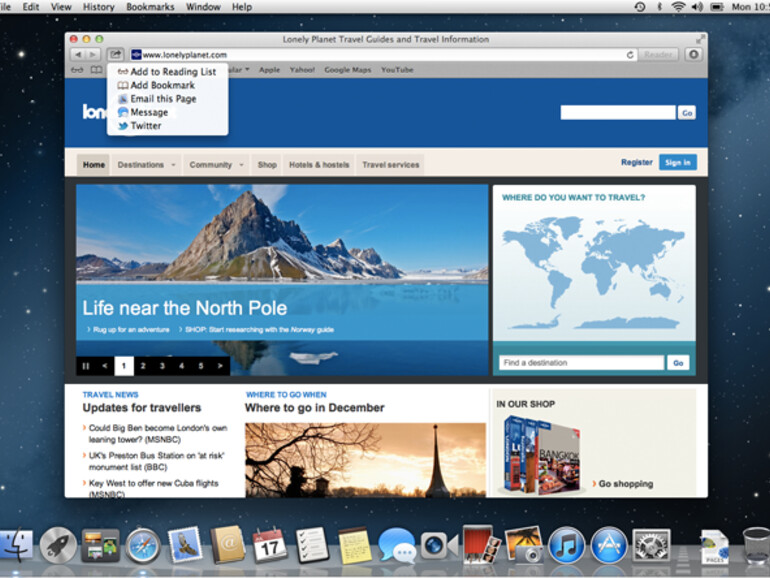Open Contacts address book in Dock
This screenshot has height=578, width=770.
(x=227, y=545)
